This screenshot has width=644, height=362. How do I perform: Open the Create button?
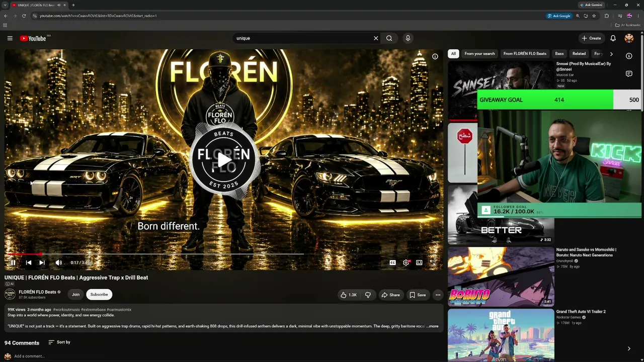coord(591,38)
